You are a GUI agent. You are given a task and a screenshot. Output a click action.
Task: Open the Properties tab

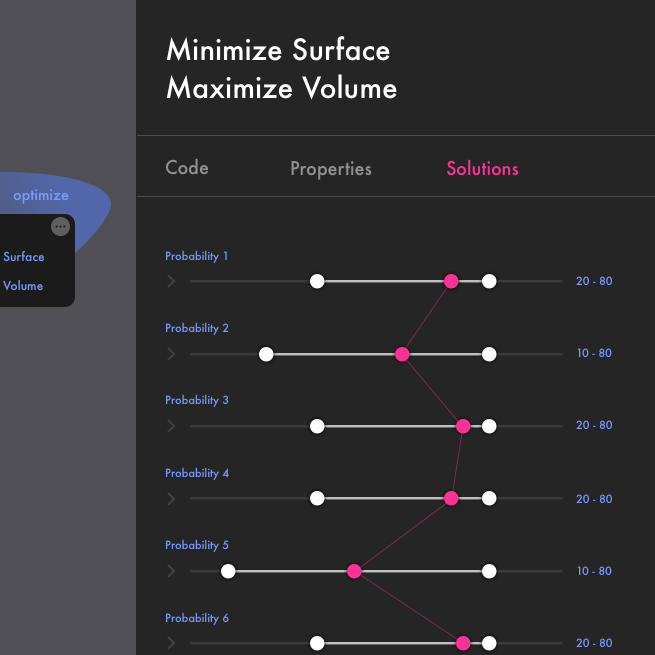[330, 169]
